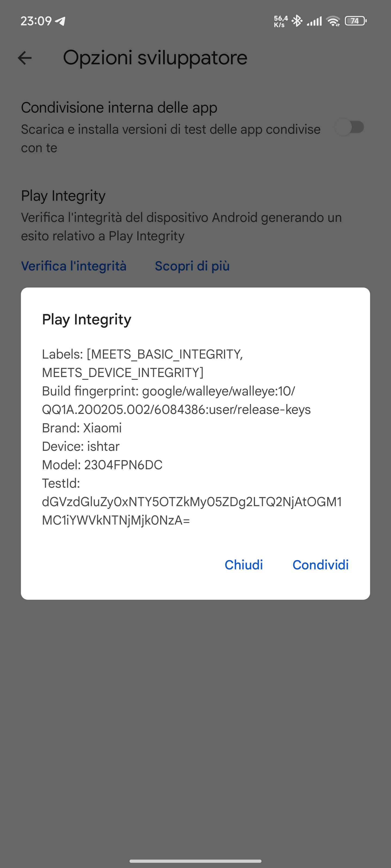The width and height of the screenshot is (391, 868).
Task: Tap the battery level indicator
Action: tap(356, 21)
